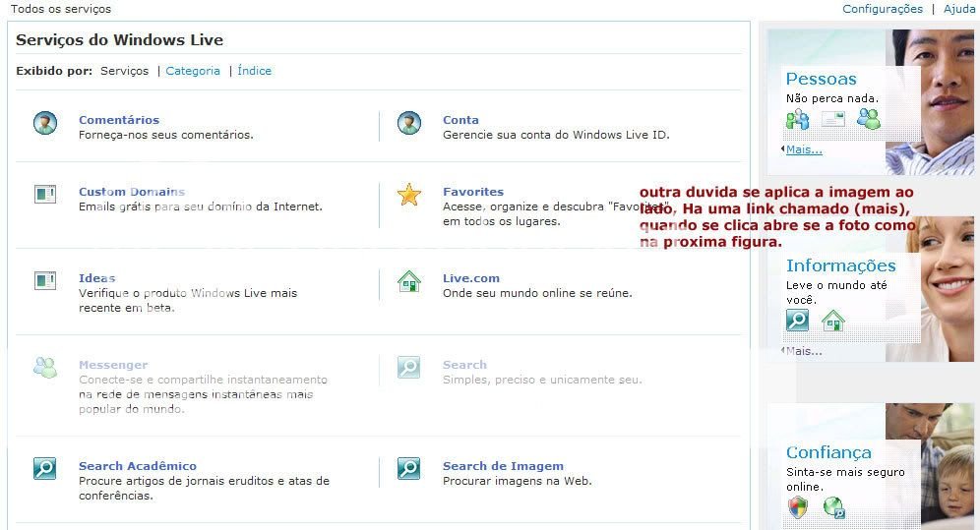Expand the Mais... link under Informações

(x=804, y=351)
